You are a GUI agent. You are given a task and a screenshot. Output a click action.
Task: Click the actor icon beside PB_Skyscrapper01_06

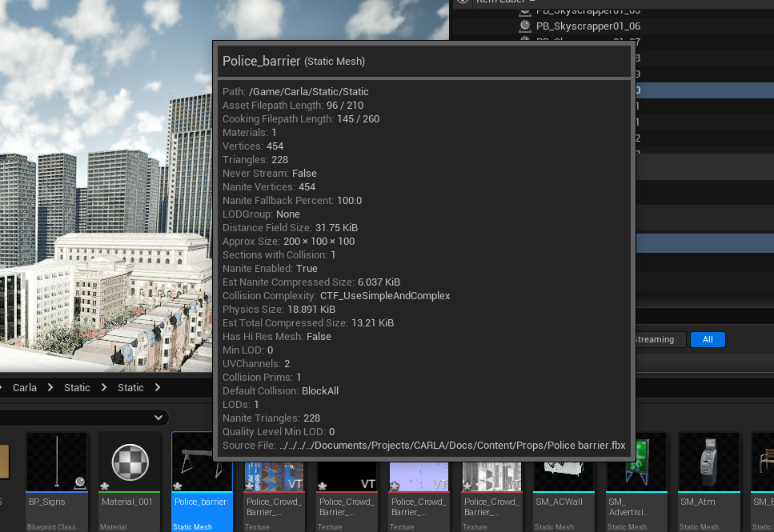[x=525, y=26]
